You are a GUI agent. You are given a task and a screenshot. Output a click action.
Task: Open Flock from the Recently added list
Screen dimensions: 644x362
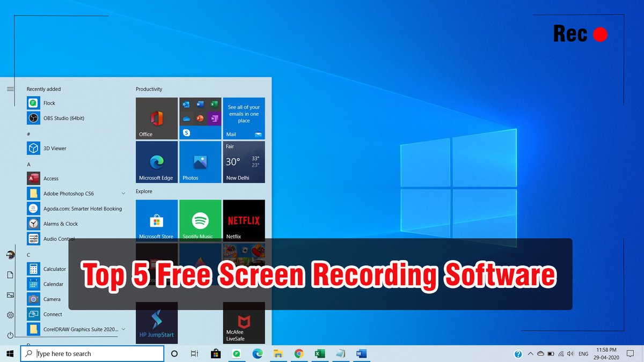(75, 103)
